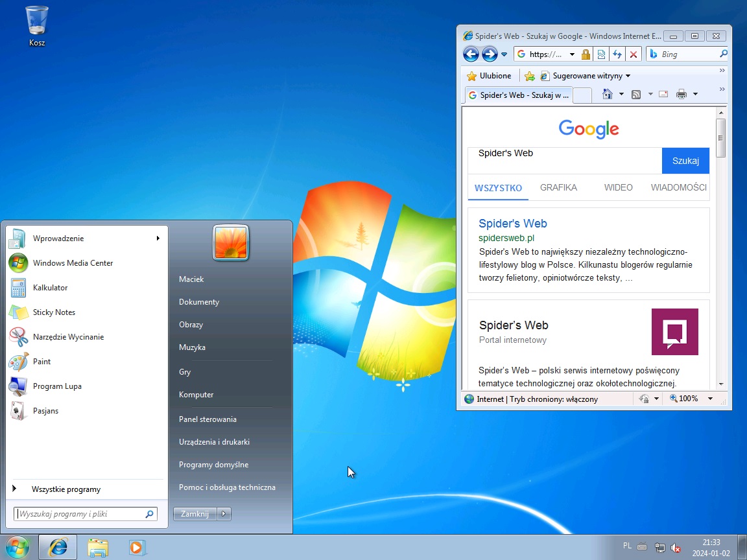
Task: Click the Read Mail envelope icon
Action: tap(663, 94)
